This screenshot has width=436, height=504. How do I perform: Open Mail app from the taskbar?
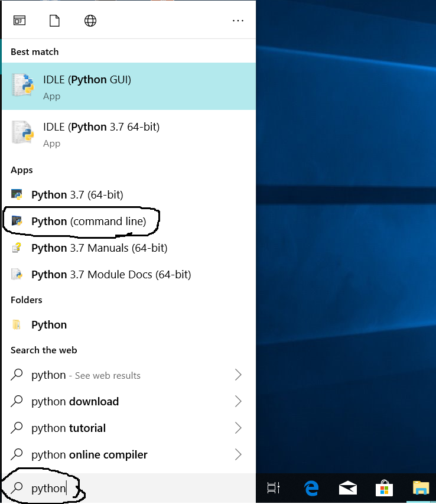[348, 488]
